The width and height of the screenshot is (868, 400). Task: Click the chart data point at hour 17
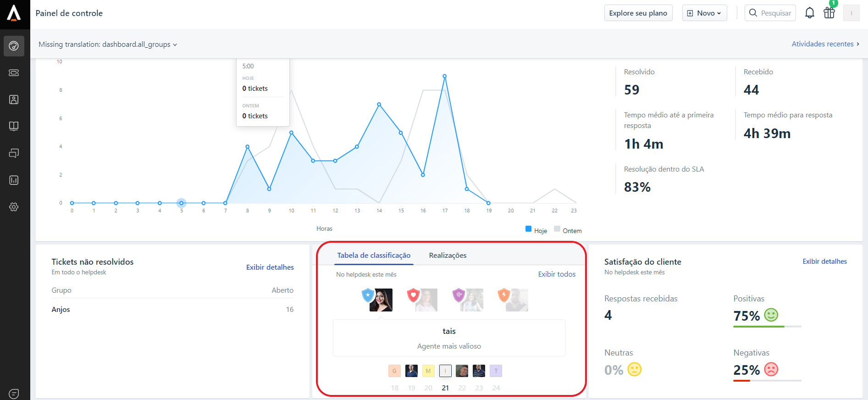tap(444, 76)
